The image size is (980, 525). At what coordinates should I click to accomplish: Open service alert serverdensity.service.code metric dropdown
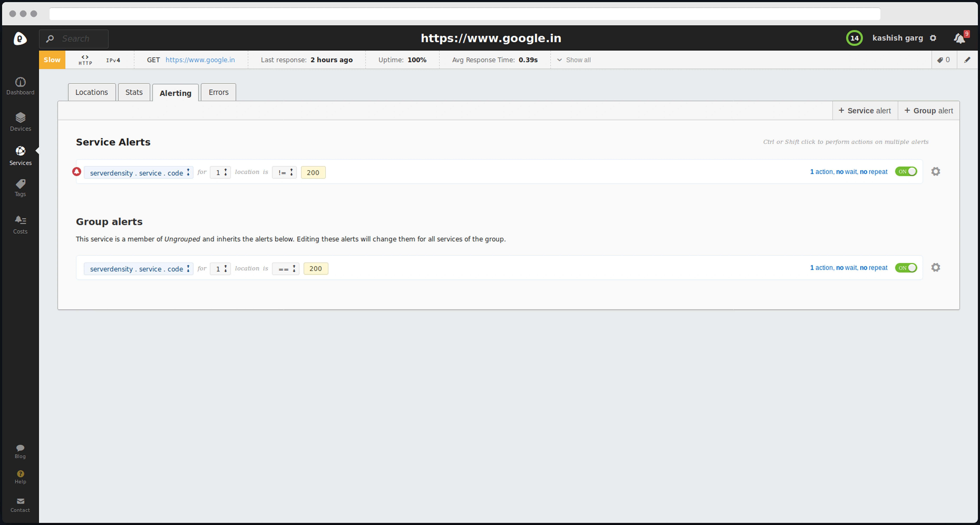coord(138,173)
